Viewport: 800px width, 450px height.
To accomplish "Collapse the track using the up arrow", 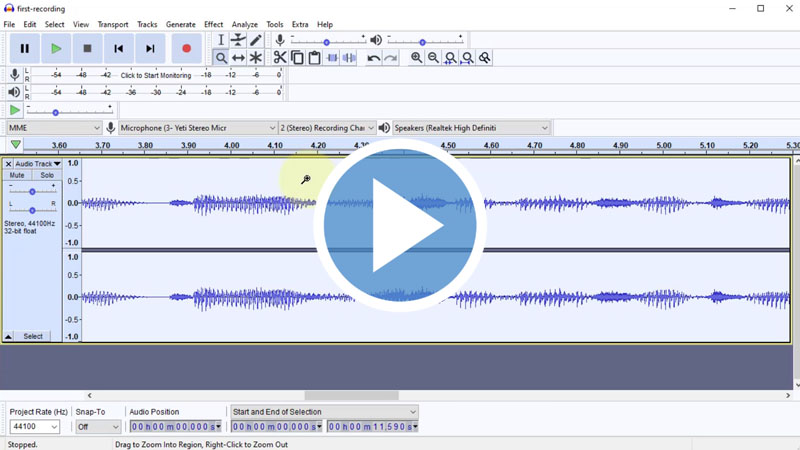I will tap(8, 337).
